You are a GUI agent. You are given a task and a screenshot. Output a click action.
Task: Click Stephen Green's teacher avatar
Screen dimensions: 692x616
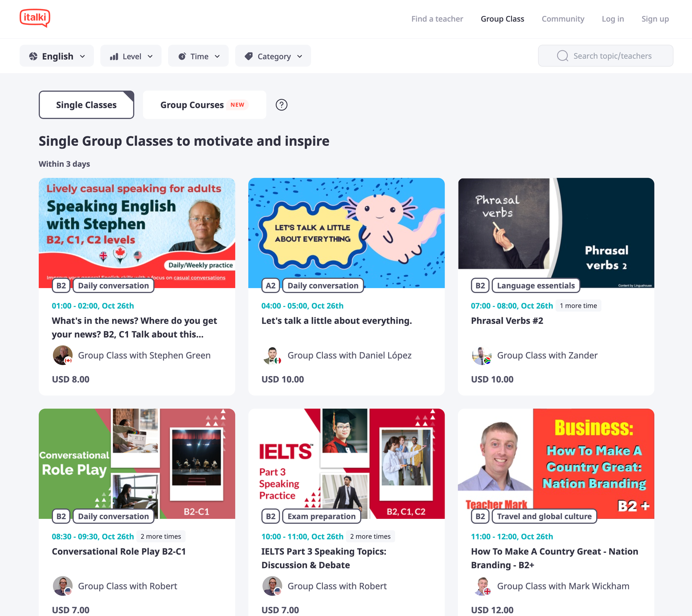[63, 355]
